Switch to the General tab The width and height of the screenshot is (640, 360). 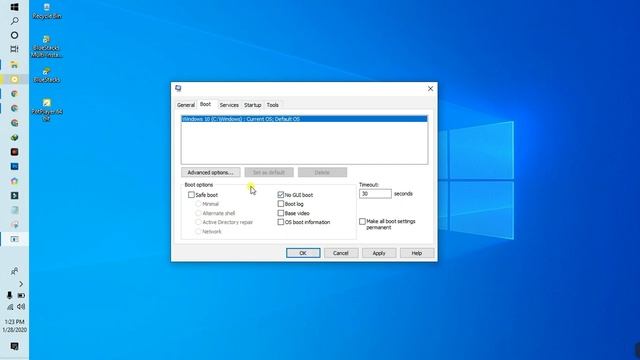click(186, 105)
